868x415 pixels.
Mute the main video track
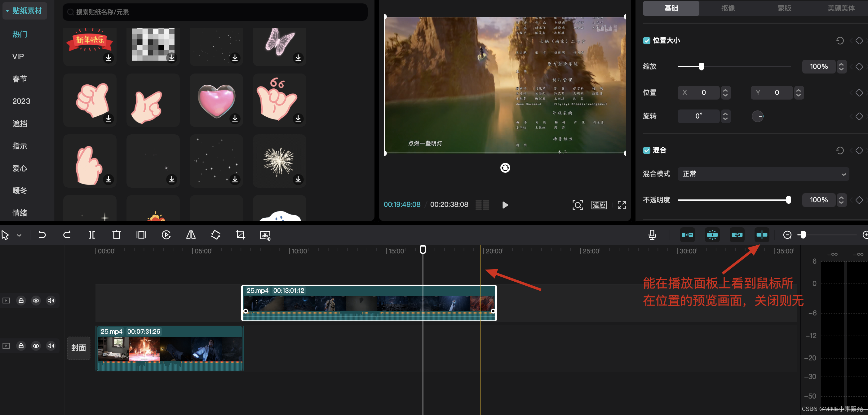click(51, 346)
